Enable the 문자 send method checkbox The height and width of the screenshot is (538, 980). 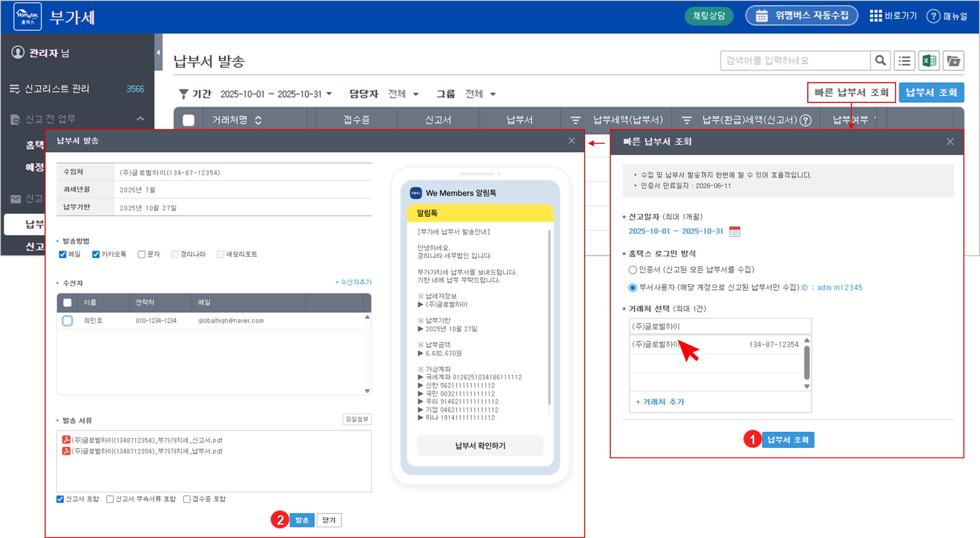click(141, 255)
